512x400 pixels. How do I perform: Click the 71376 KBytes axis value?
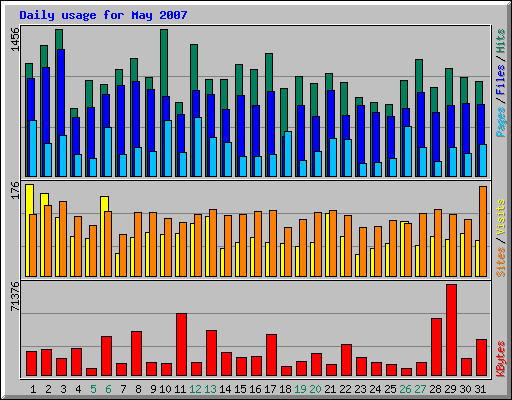(x=15, y=297)
